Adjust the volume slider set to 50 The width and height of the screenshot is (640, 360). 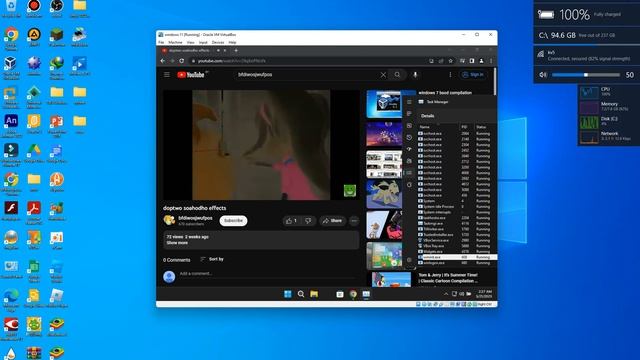tap(586, 75)
